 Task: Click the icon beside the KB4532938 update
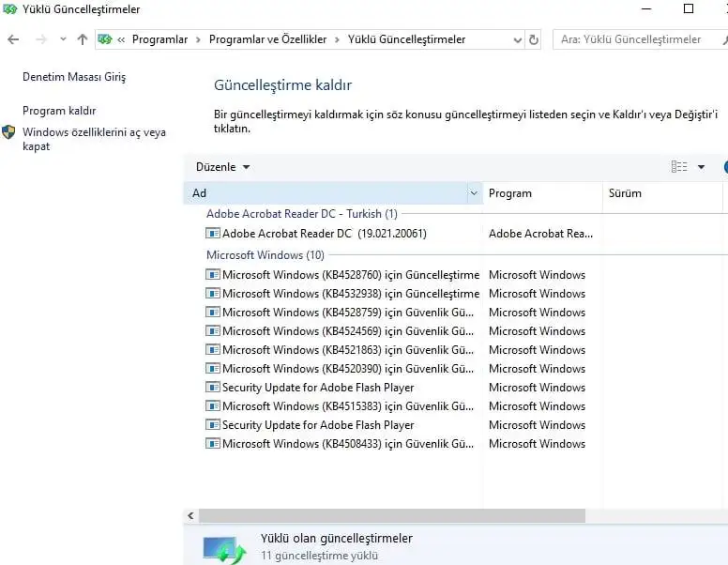pos(213,293)
